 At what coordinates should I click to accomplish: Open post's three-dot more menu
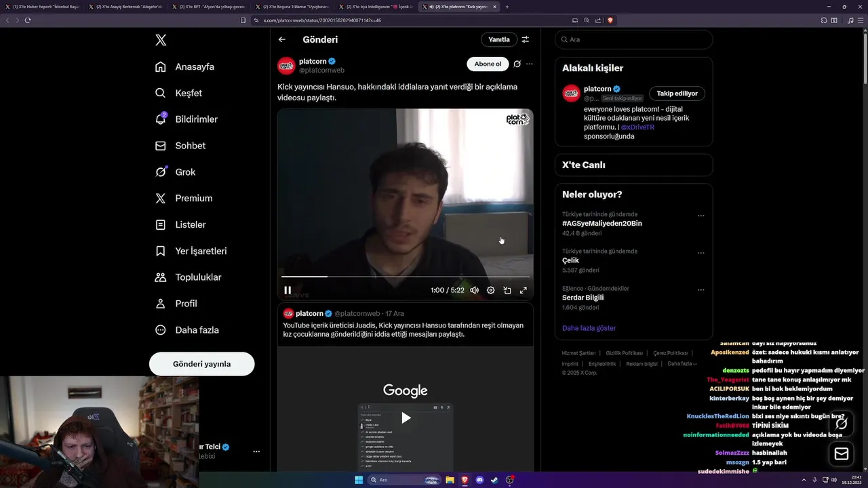pos(530,64)
